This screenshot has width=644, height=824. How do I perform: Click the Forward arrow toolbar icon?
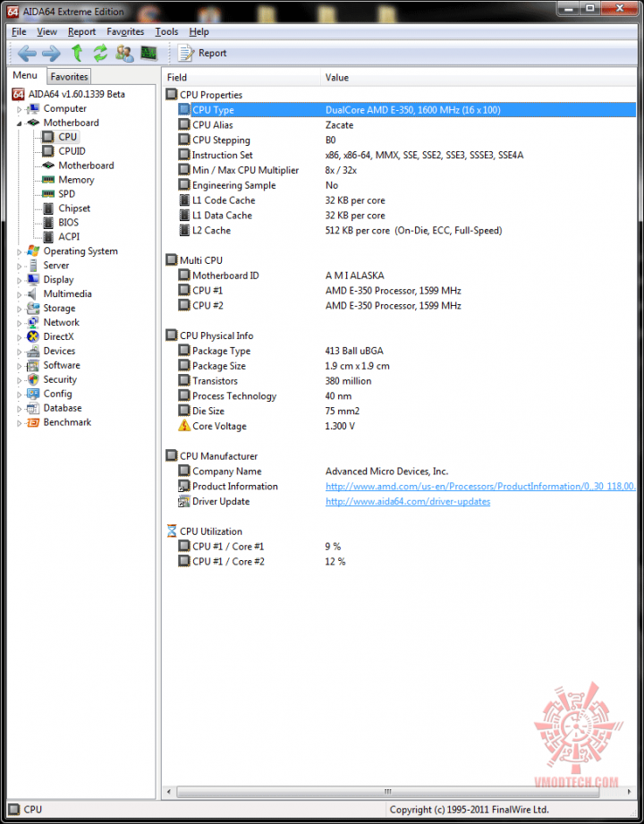(51, 53)
